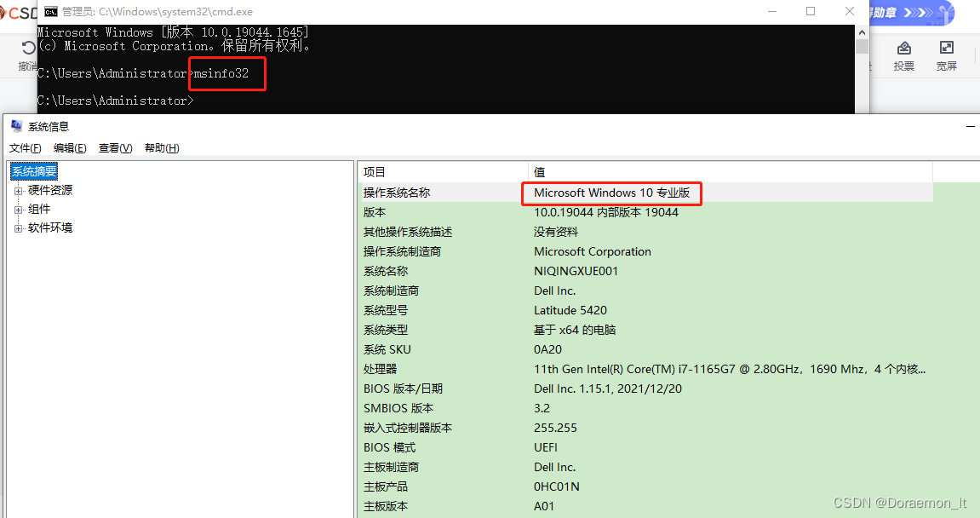Select the 组件 tree item label
The image size is (980, 518).
(39, 209)
